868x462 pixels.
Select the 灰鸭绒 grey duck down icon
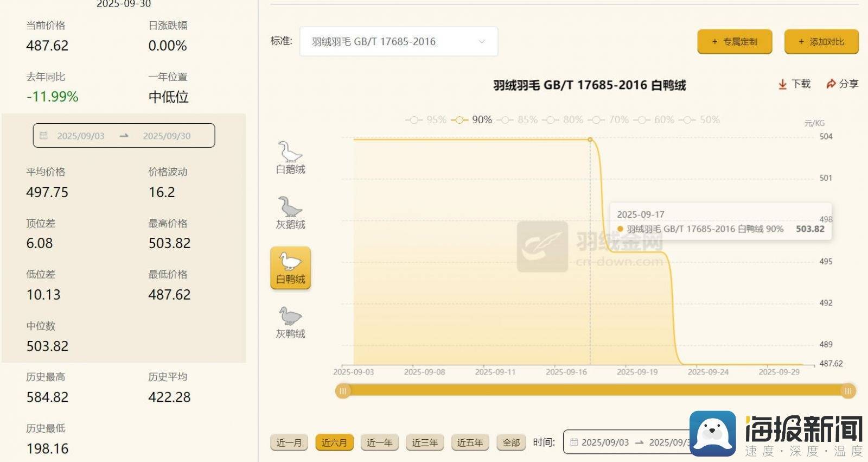pos(290,317)
